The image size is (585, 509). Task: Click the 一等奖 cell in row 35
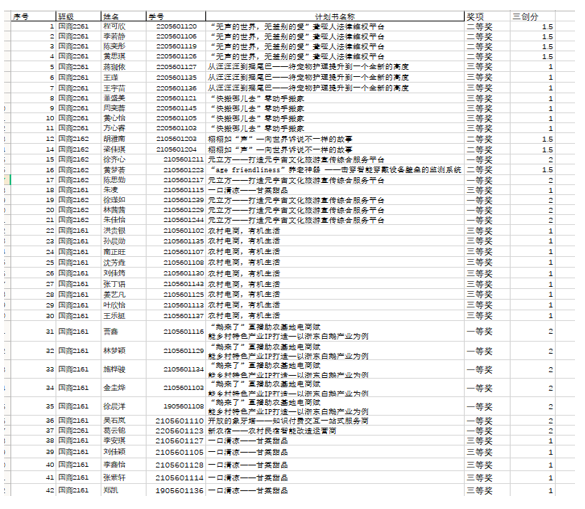(x=487, y=406)
